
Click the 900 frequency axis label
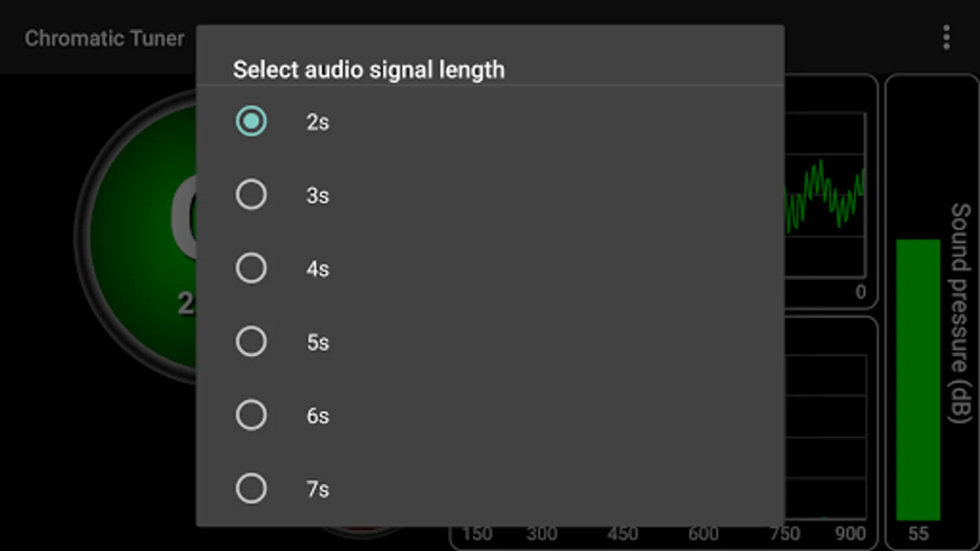coord(850,533)
